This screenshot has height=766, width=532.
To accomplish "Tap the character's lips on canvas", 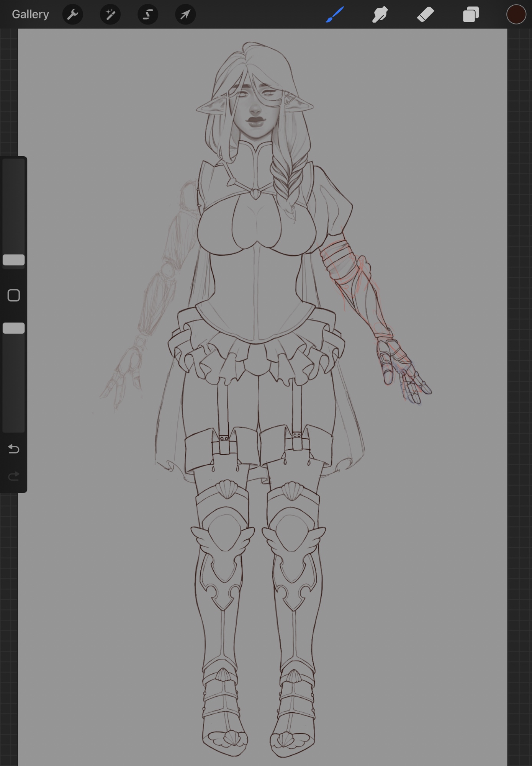I will click(x=255, y=121).
